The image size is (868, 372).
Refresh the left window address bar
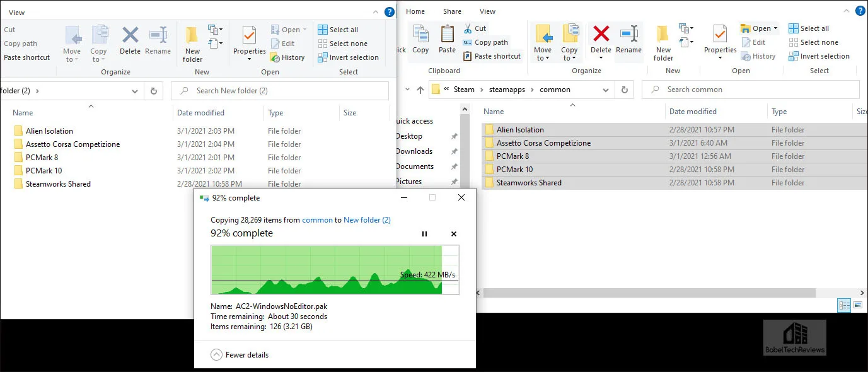[x=153, y=91]
